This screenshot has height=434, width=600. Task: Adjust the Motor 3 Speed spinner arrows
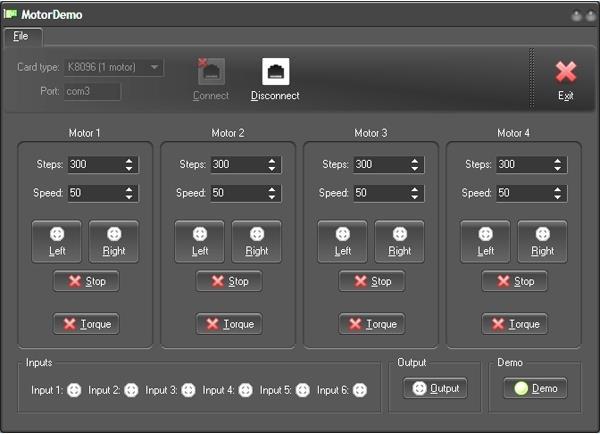415,193
